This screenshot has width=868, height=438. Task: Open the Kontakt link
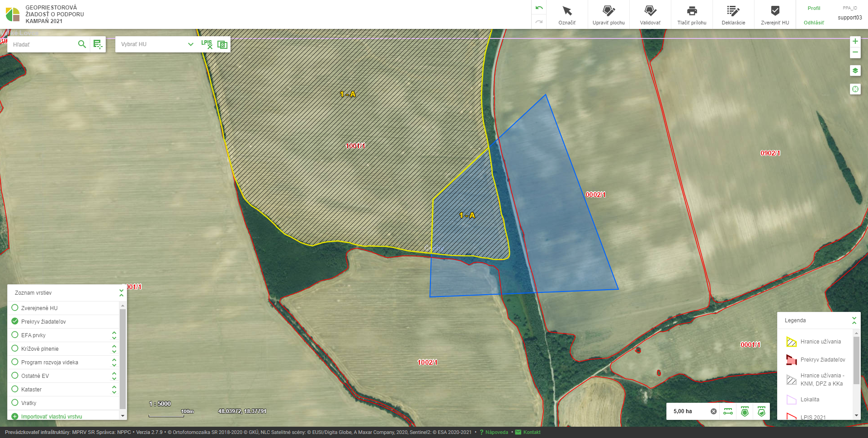(x=532, y=432)
